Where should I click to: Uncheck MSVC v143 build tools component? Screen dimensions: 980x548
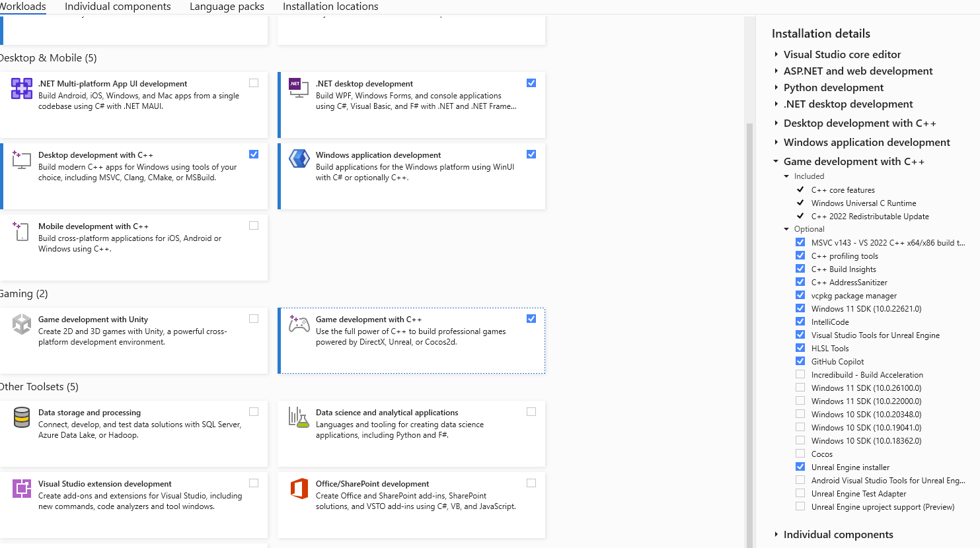800,242
